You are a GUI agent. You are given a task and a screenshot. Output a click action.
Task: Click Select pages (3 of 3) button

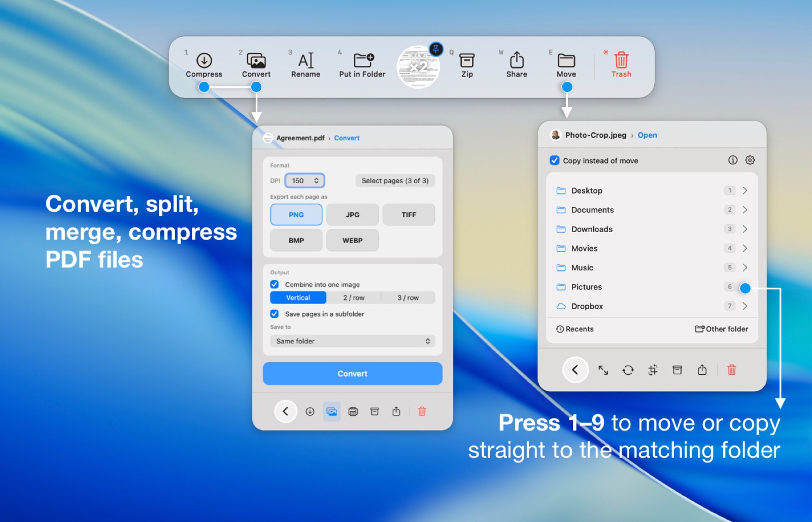point(395,181)
